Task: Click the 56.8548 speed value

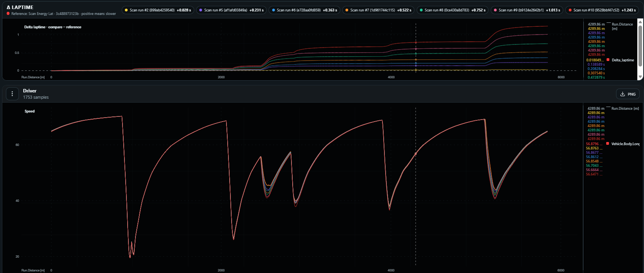Action: click(x=594, y=161)
